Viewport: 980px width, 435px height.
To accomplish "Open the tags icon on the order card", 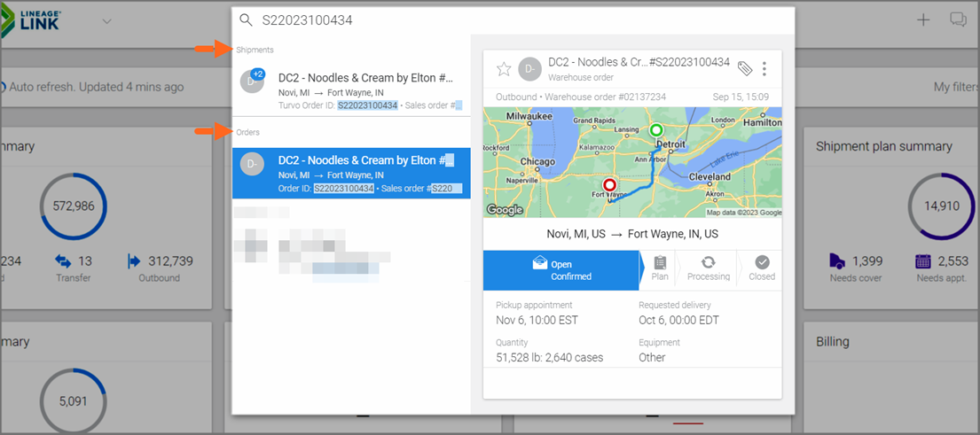I will click(745, 68).
